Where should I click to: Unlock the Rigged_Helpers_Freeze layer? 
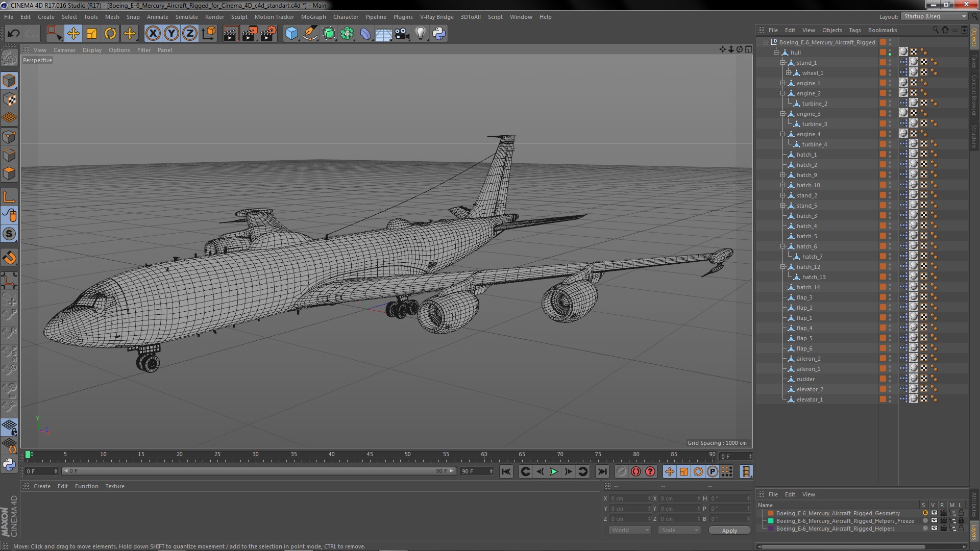[961, 521]
